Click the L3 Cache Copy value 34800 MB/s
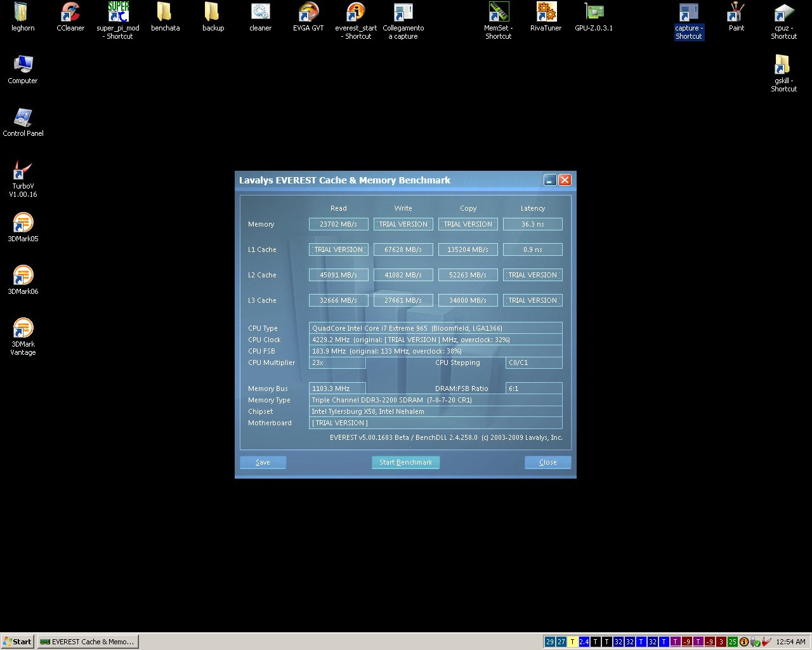 click(x=468, y=300)
